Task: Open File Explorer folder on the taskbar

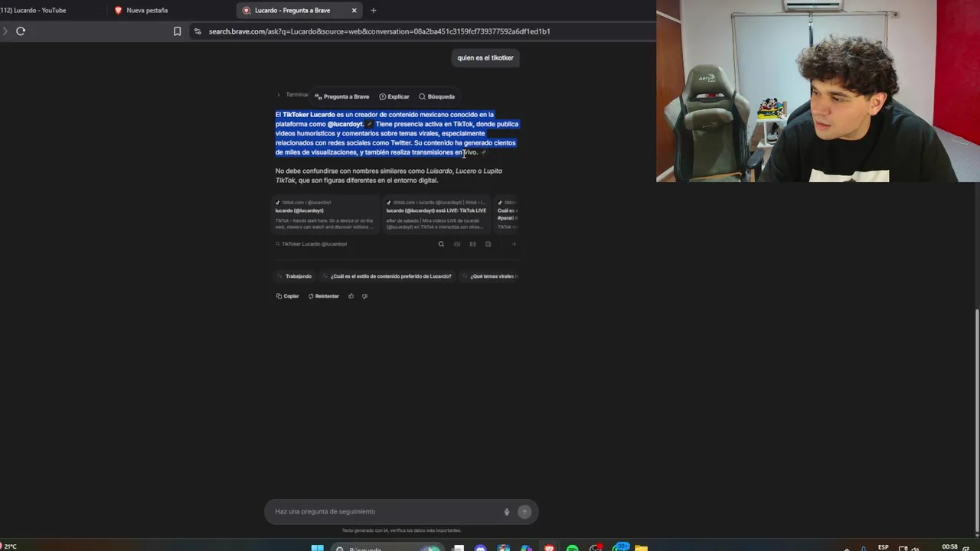Action: coord(641,548)
